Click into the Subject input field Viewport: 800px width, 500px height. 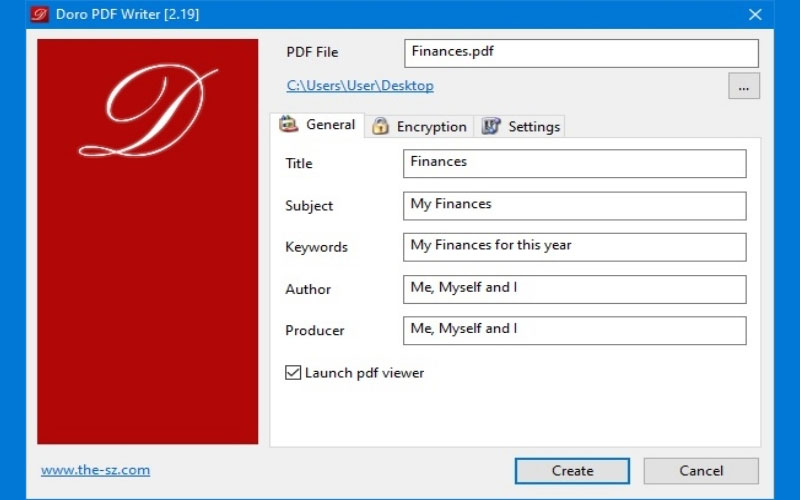coord(574,206)
